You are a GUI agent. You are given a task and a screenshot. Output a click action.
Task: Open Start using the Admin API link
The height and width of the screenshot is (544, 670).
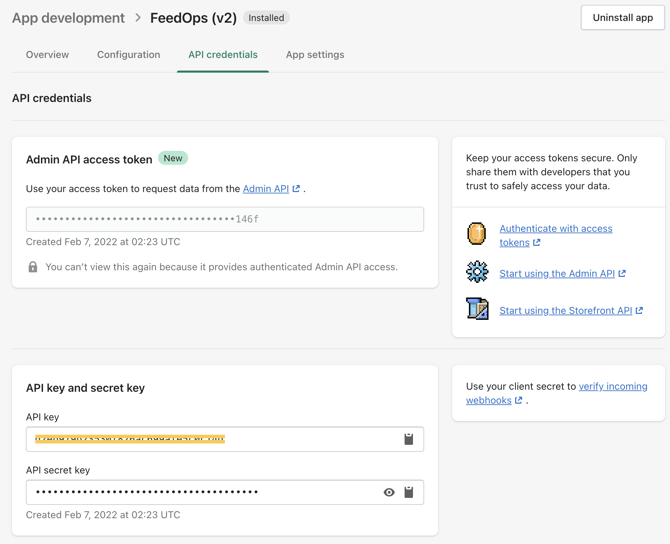557,273
